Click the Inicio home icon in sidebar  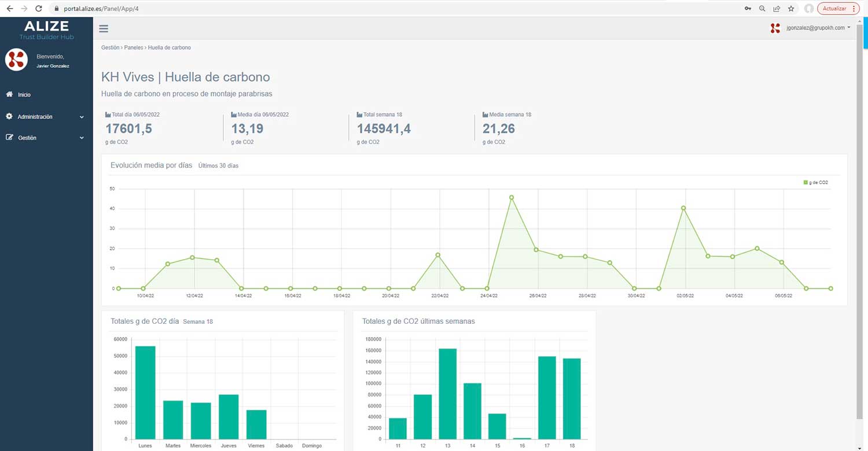click(9, 94)
